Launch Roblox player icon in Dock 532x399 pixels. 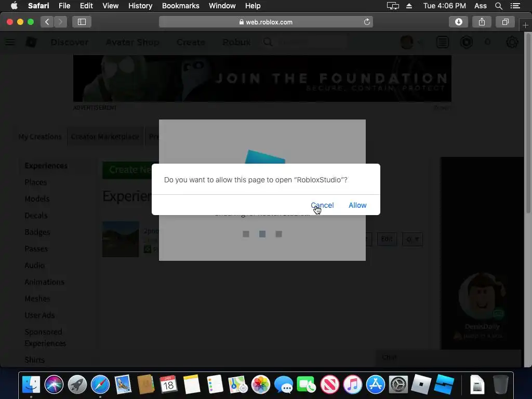pos(421,385)
